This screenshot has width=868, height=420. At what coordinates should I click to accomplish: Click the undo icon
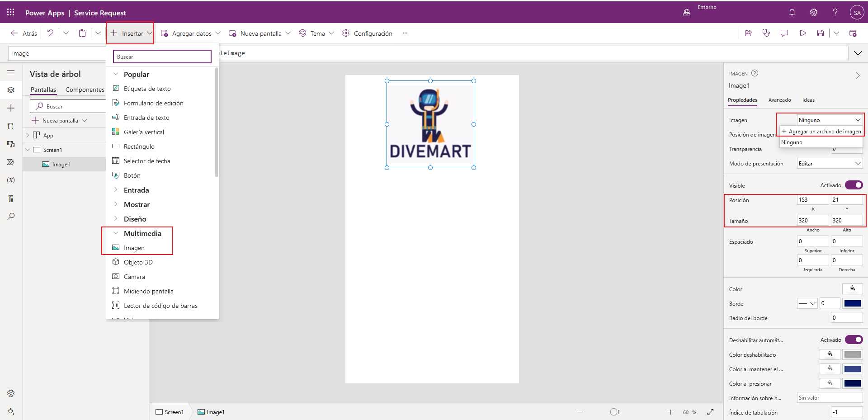[50, 33]
